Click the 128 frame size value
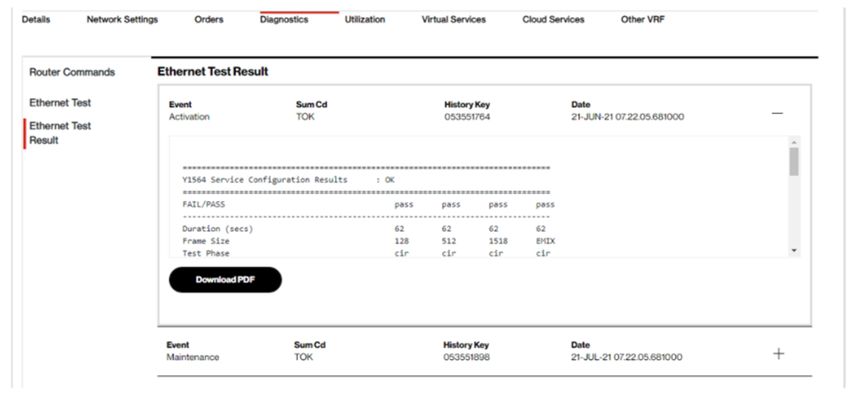This screenshot has height=396, width=850. tap(402, 241)
